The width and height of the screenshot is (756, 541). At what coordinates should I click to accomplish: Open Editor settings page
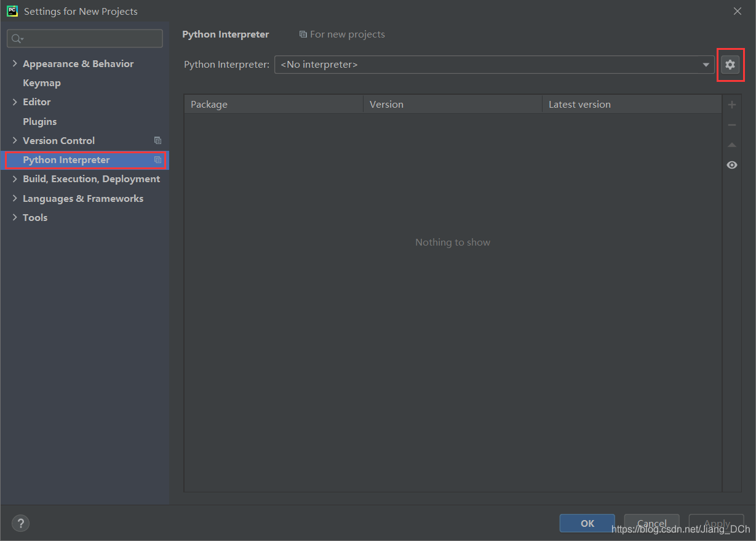coord(37,102)
